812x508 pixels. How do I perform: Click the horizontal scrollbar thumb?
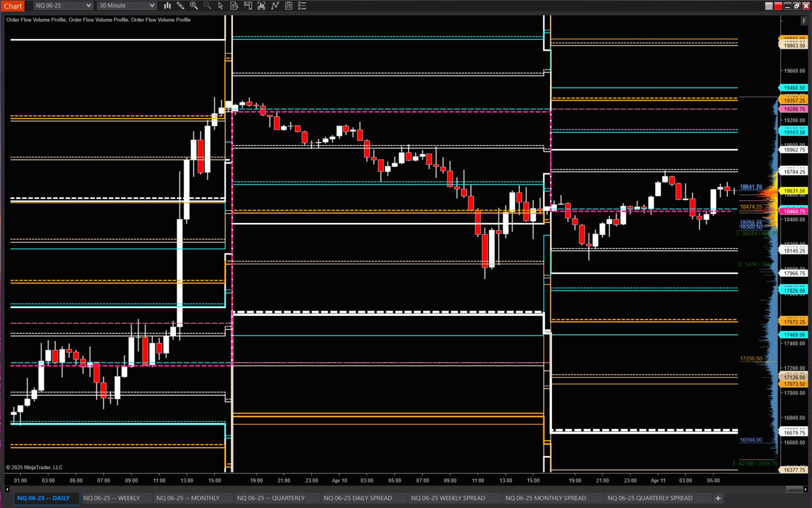pyautogui.click(x=794, y=489)
